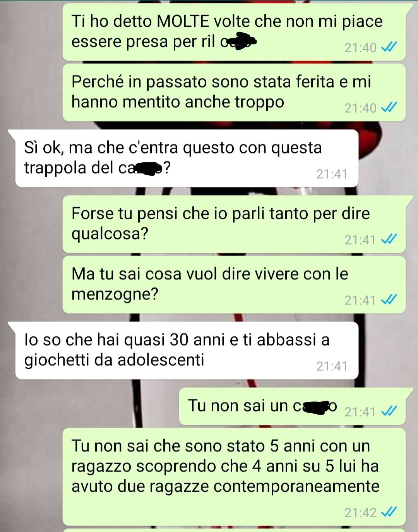
Task: Select the received 'Sì ok, ma che c'entra' message
Action: pyautogui.click(x=187, y=158)
